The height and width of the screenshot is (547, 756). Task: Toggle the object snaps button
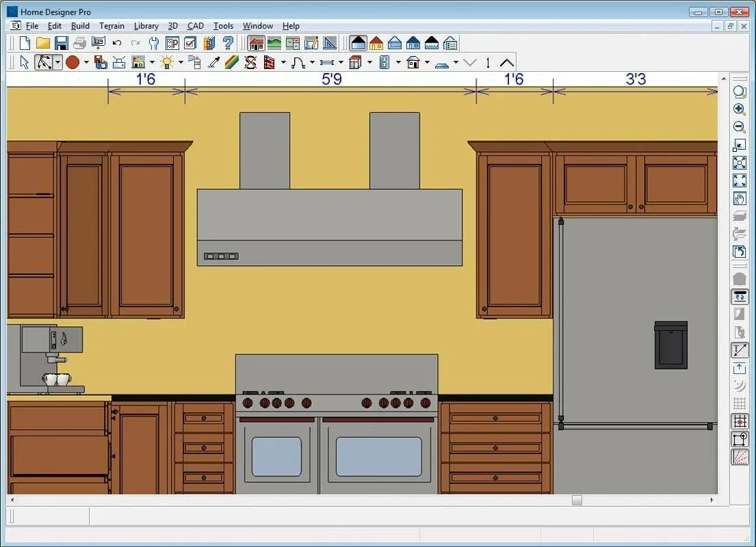coord(739,439)
